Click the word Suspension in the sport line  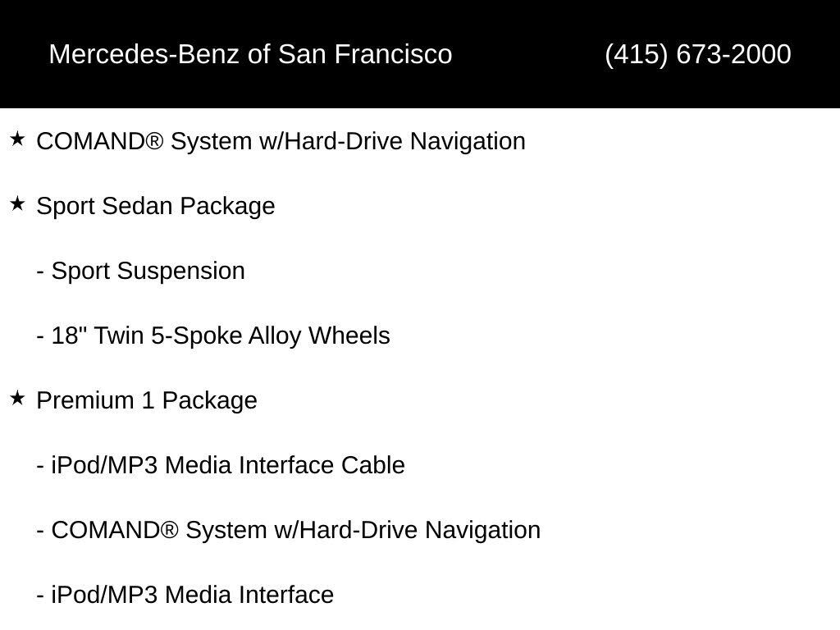181,271
